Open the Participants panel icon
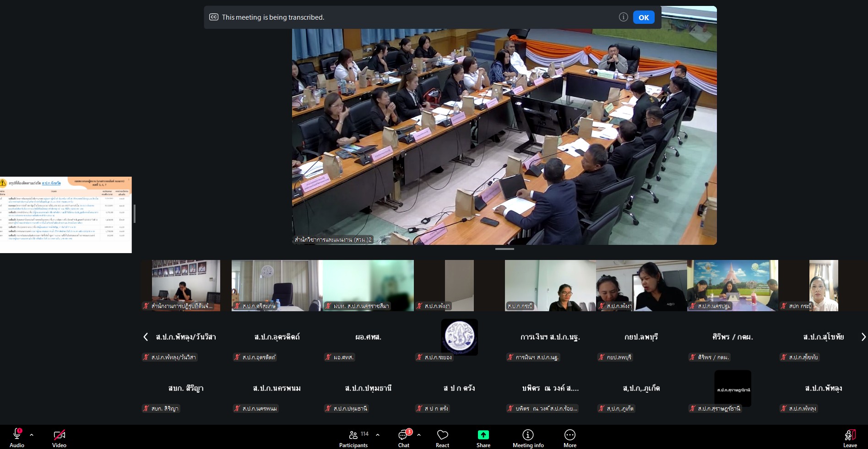 [353, 435]
